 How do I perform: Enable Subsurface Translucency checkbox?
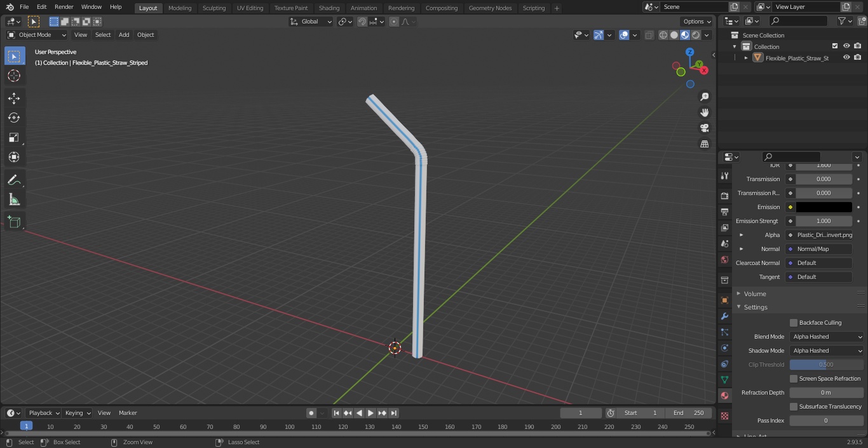click(794, 407)
